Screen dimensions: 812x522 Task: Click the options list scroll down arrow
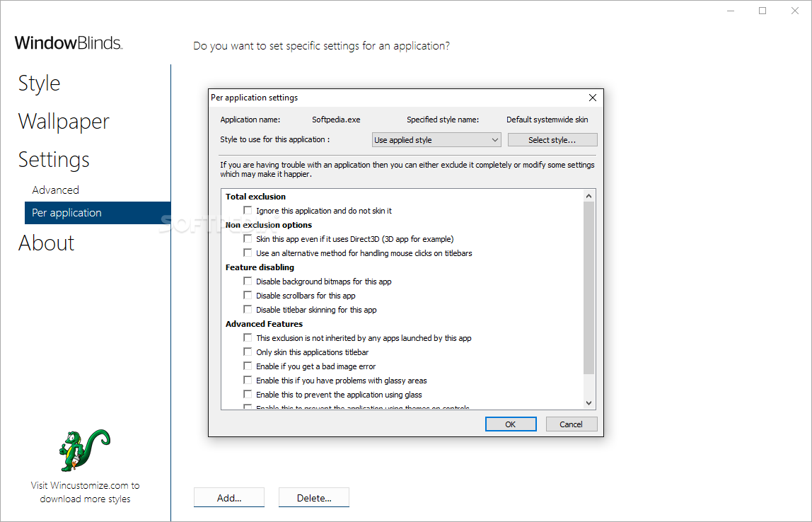pos(588,403)
